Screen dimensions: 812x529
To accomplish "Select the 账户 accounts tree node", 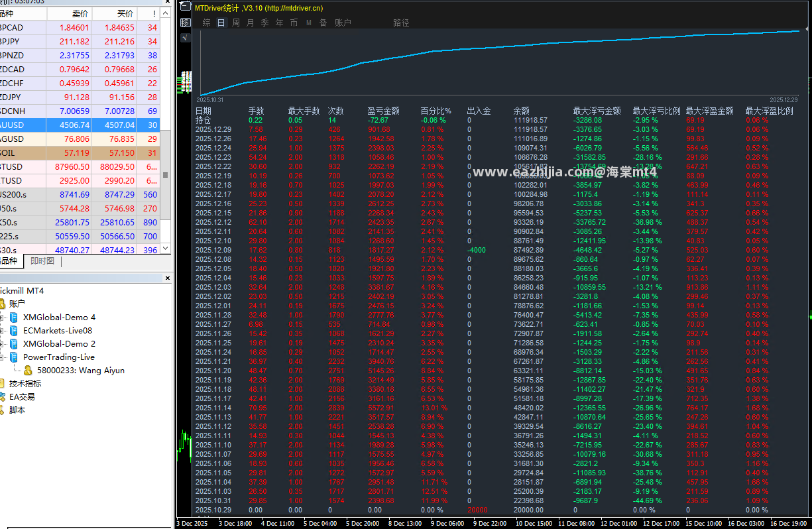I will (17, 304).
